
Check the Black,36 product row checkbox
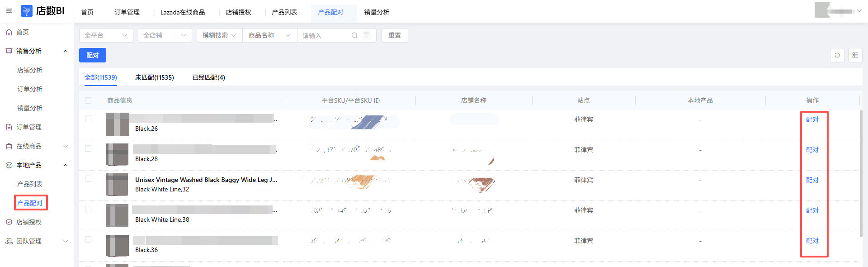pos(88,239)
